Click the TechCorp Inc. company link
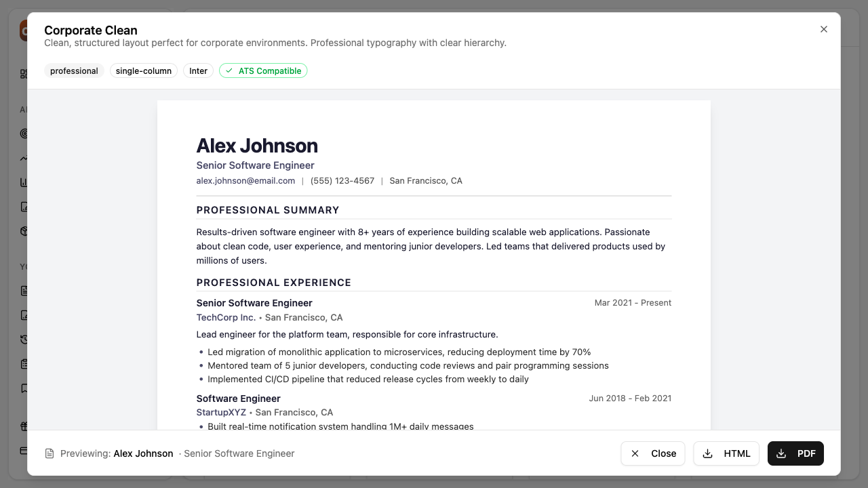 [x=226, y=317]
